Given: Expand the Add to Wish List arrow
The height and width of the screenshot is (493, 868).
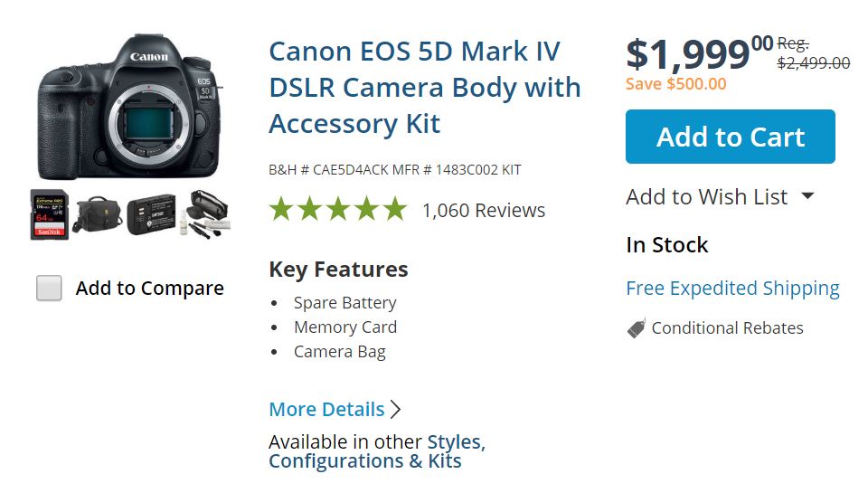Looking at the screenshot, I should coord(807,196).
